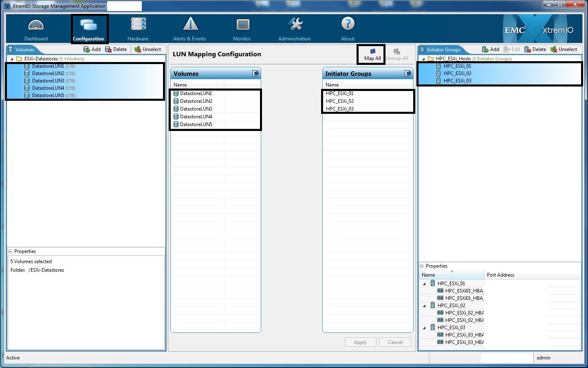Unselect all volumes in Volumes panel
This screenshot has width=588, height=368.
tap(148, 49)
